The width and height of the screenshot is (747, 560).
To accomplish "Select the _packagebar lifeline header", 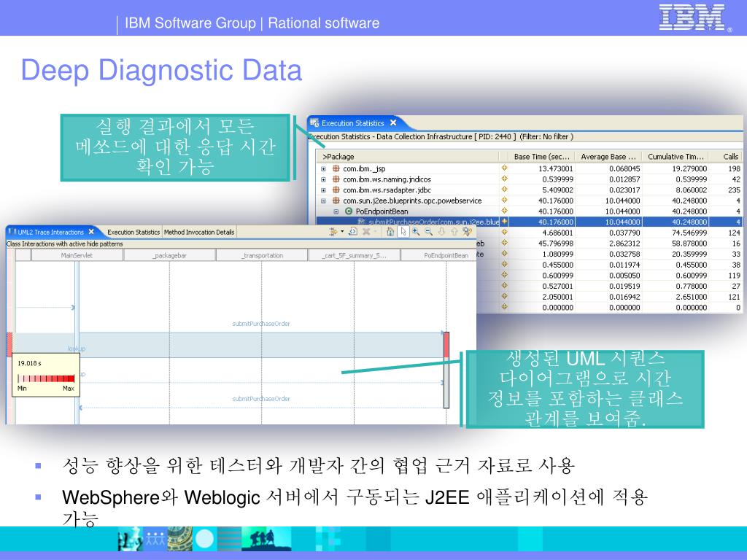I will tap(169, 256).
